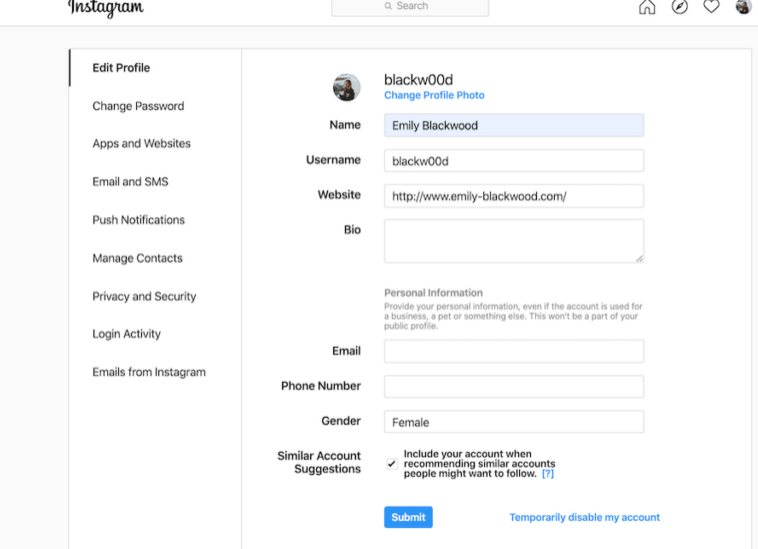Select Change Password in sidebar
This screenshot has width=758, height=549.
coord(138,106)
